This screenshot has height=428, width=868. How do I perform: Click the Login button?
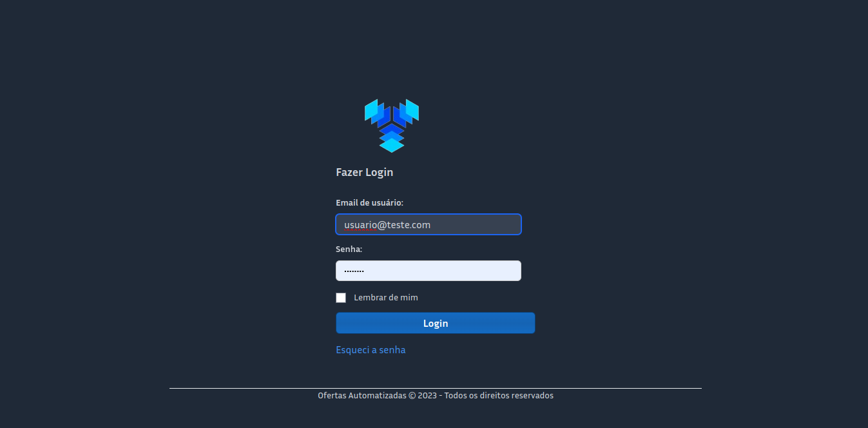click(436, 323)
